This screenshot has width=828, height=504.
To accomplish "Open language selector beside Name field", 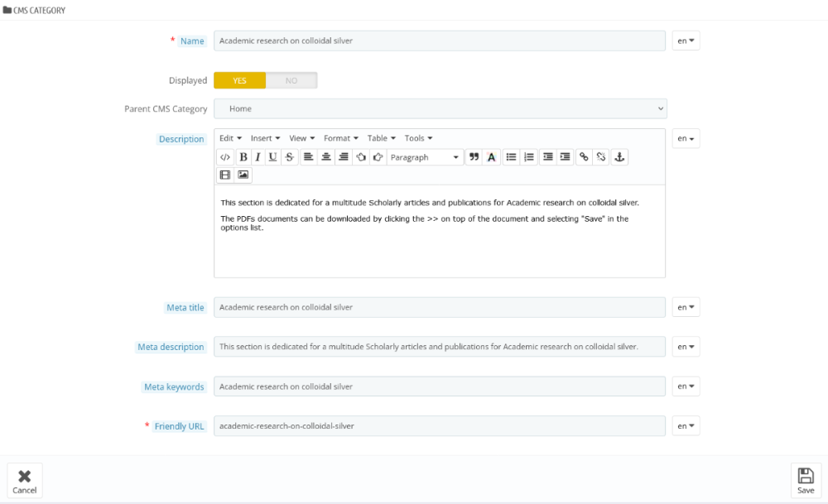I will [686, 41].
